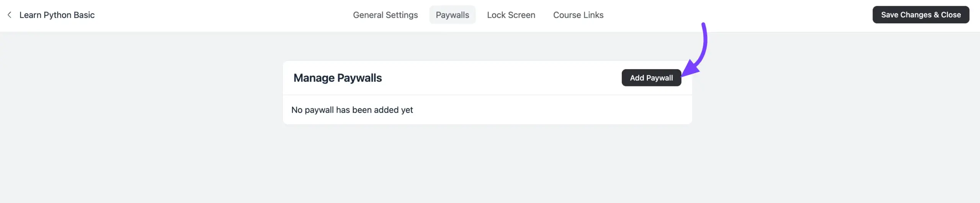Image resolution: width=980 pixels, height=203 pixels.
Task: Save the course settings and close the editor
Action: 921,15
